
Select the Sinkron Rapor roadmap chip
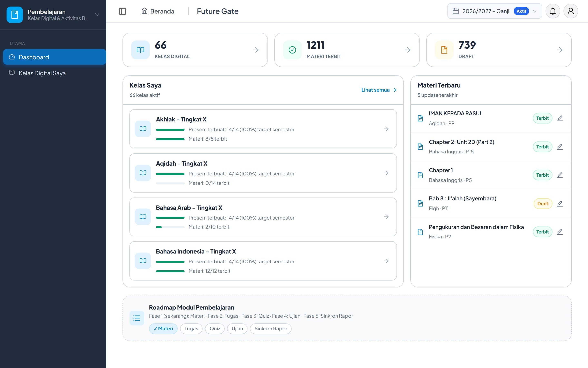271,329
